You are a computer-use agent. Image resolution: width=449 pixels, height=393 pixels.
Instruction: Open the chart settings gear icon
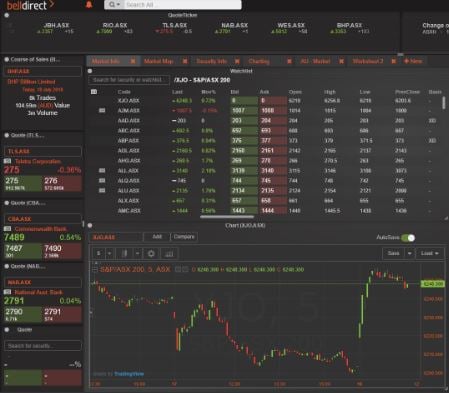pos(151,254)
